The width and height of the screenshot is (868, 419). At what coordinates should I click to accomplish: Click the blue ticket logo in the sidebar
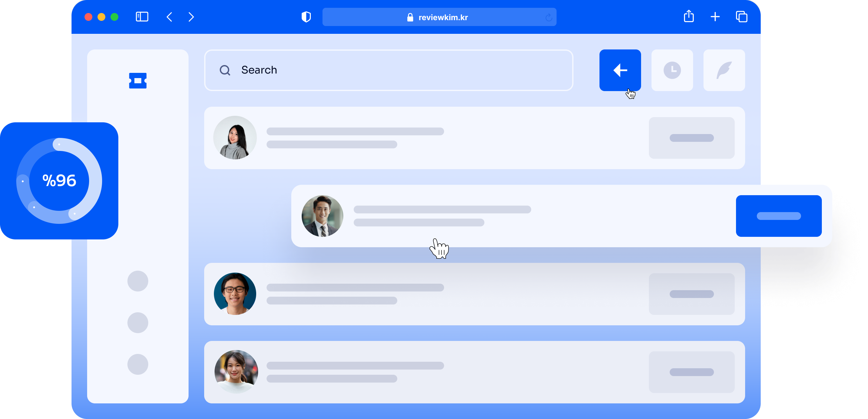138,81
